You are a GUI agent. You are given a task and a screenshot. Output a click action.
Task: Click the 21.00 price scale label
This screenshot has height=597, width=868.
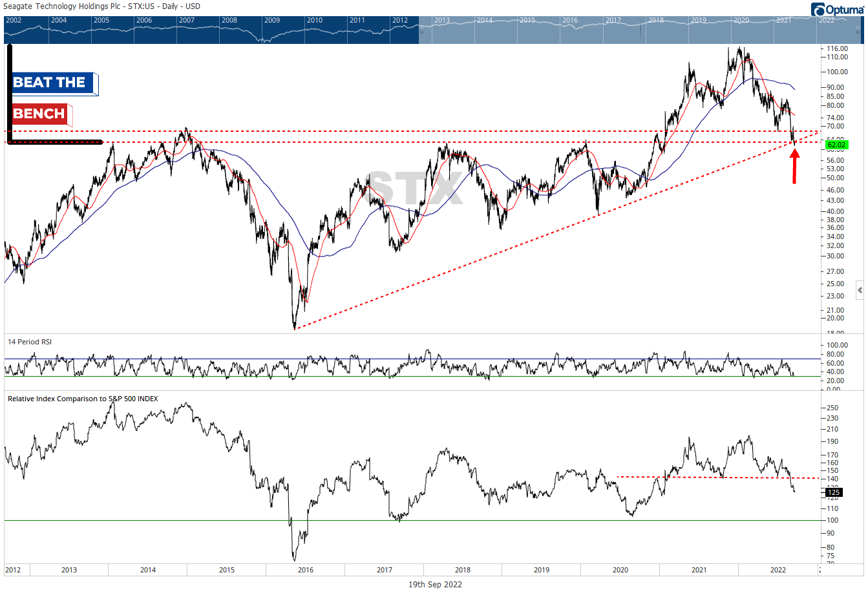837,310
